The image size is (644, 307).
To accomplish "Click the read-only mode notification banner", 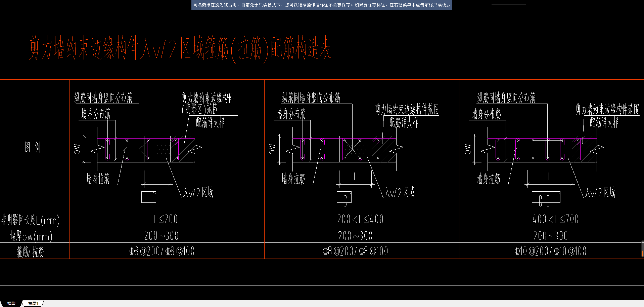I will point(322,5).
